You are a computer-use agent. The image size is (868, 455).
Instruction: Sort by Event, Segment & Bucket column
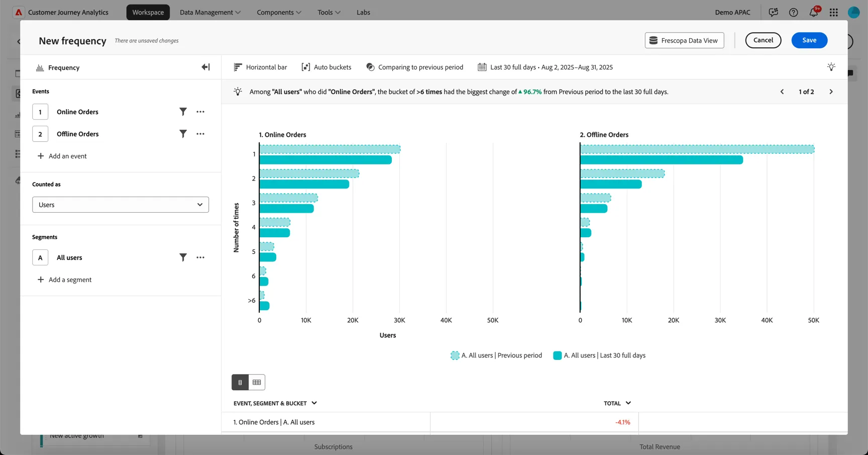[x=275, y=403]
